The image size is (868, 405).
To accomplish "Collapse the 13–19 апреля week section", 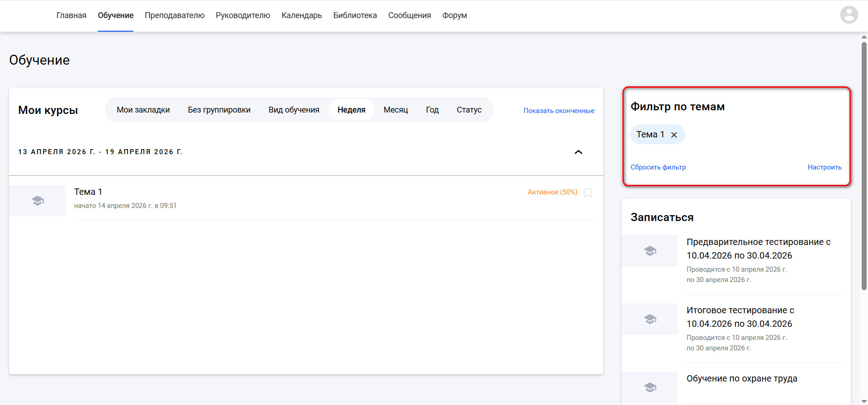I will point(579,152).
